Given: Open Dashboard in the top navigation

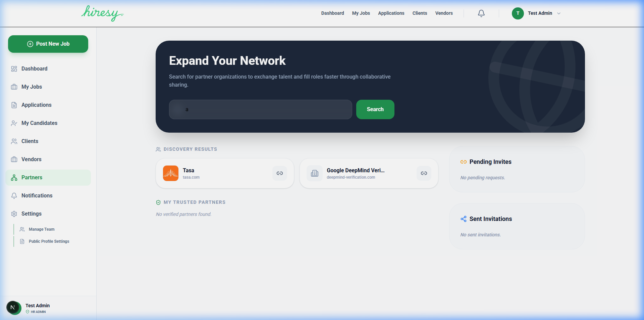Looking at the screenshot, I should [332, 13].
